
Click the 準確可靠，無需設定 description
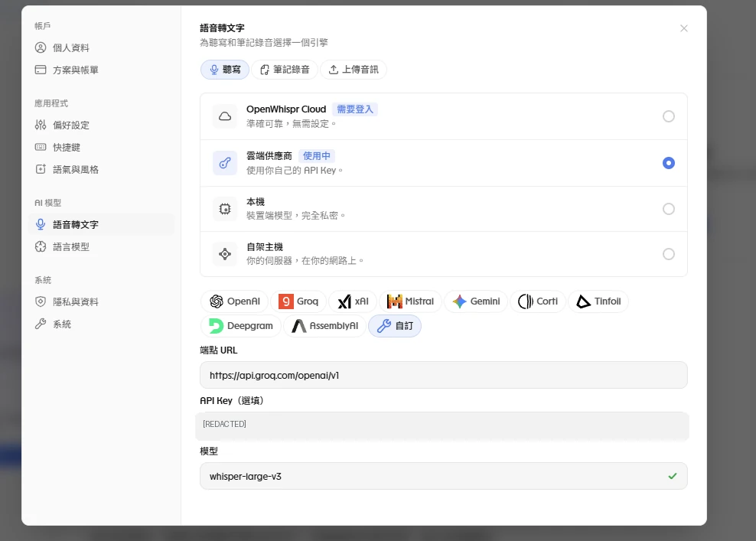(291, 124)
